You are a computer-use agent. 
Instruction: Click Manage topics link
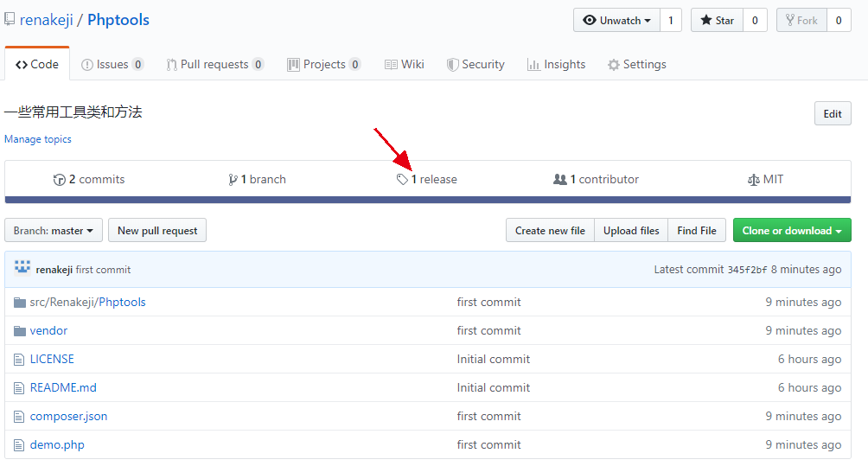[x=38, y=139]
